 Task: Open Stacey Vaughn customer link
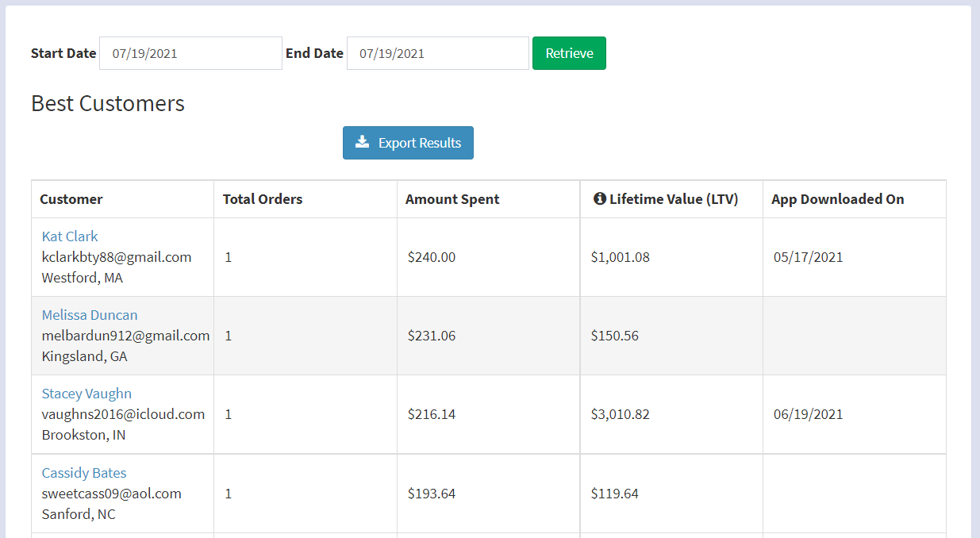(86, 394)
